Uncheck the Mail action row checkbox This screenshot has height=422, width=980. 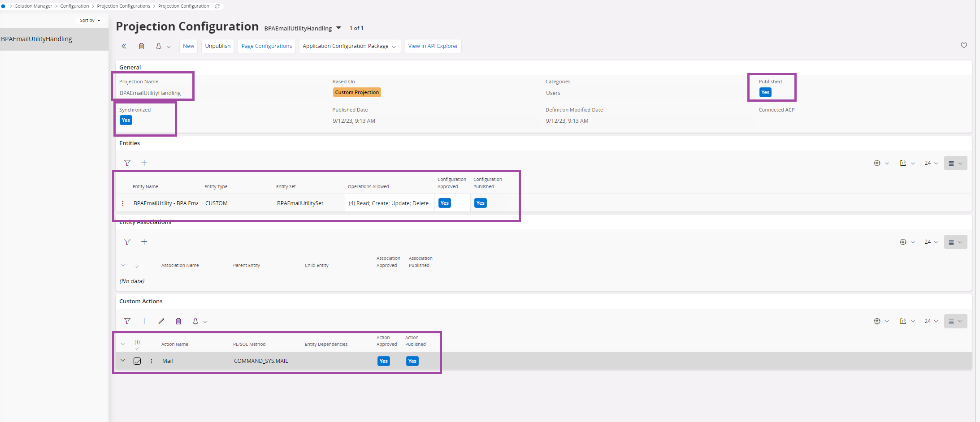tap(137, 361)
